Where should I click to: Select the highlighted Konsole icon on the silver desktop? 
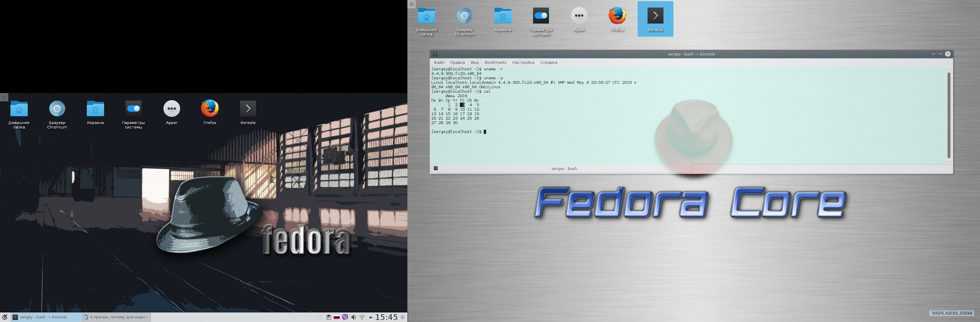[656, 19]
